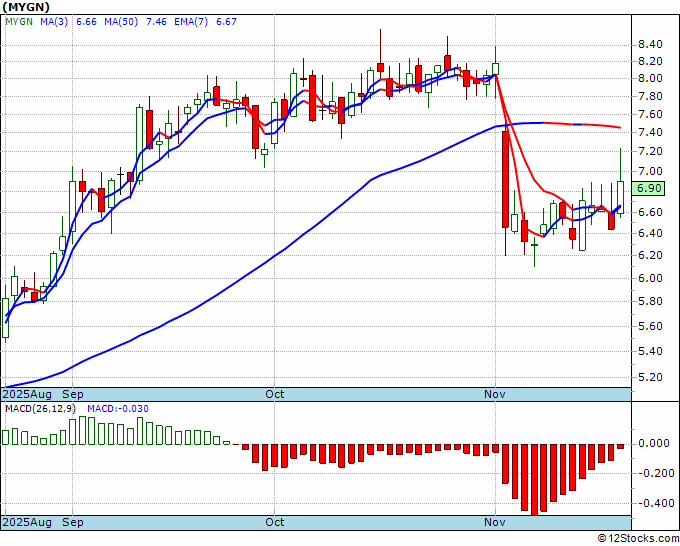Click the 8.00 price axis label
This screenshot has width=680, height=546.
(650, 78)
